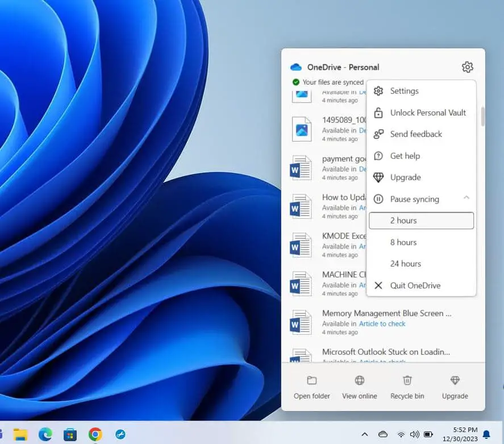
Task: Click the MACHINE document name
Action: (x=344, y=275)
